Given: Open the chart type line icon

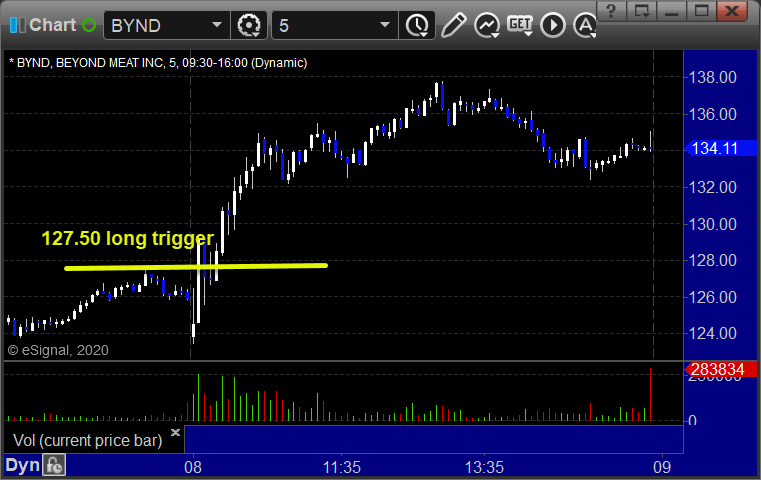Looking at the screenshot, I should pyautogui.click(x=487, y=25).
